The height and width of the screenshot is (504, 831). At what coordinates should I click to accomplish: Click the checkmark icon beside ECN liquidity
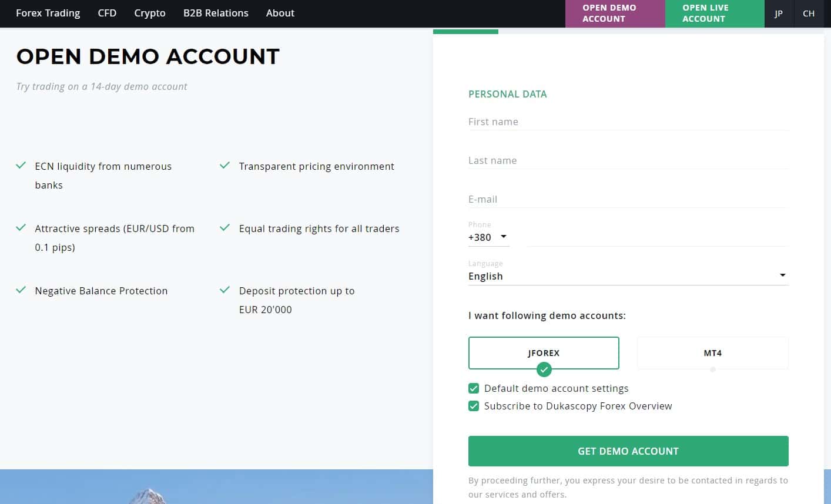click(x=21, y=166)
